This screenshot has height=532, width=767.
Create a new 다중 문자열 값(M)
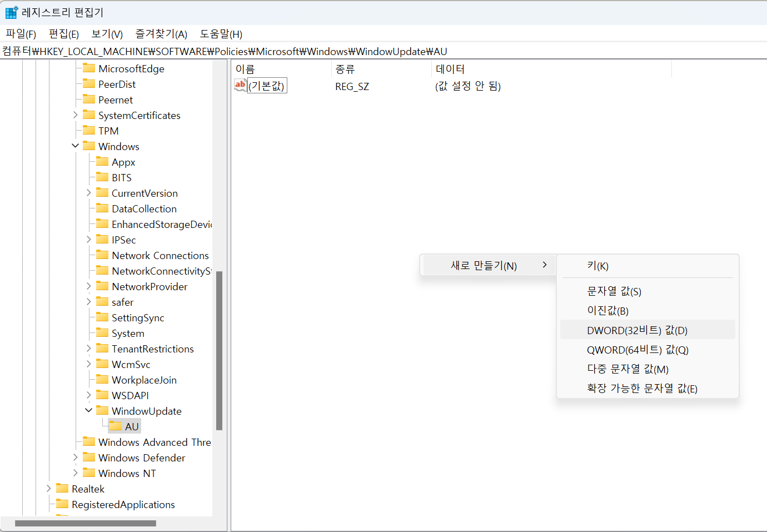coord(648,369)
